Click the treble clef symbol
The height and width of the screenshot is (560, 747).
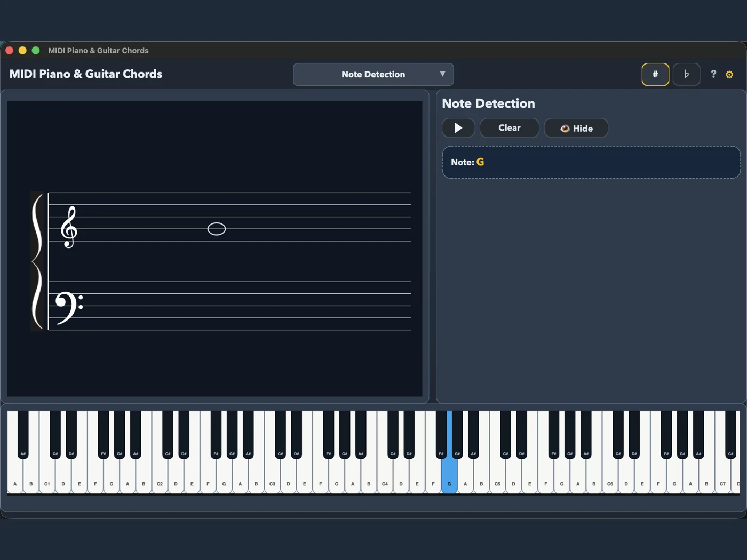(69, 227)
